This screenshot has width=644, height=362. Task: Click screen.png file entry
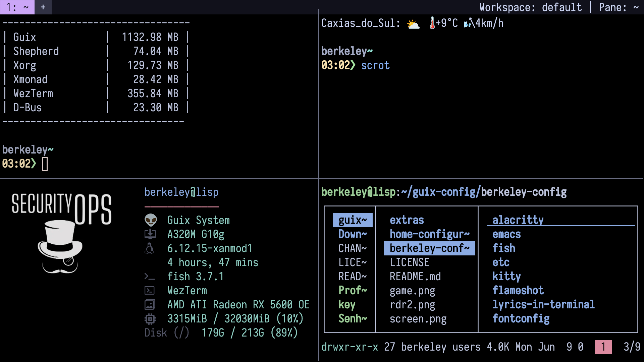tap(418, 319)
